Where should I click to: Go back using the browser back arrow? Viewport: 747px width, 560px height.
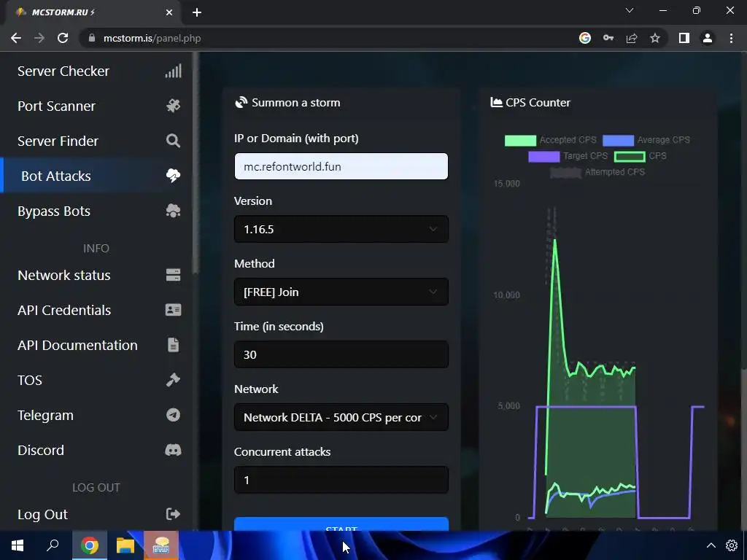pos(16,38)
